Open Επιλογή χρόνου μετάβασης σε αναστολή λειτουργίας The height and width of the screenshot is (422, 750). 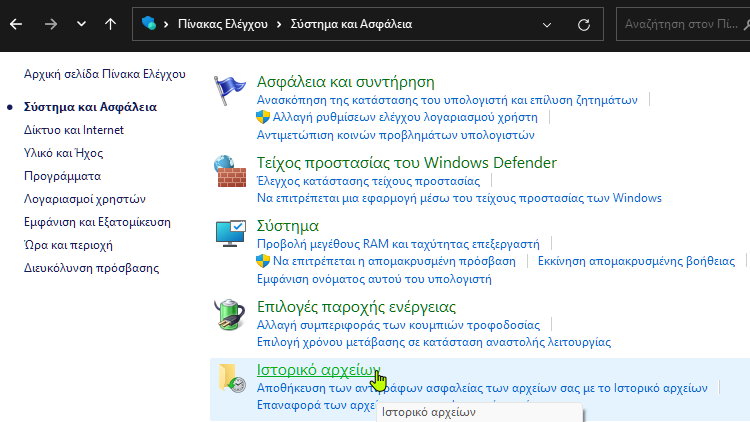point(434,342)
